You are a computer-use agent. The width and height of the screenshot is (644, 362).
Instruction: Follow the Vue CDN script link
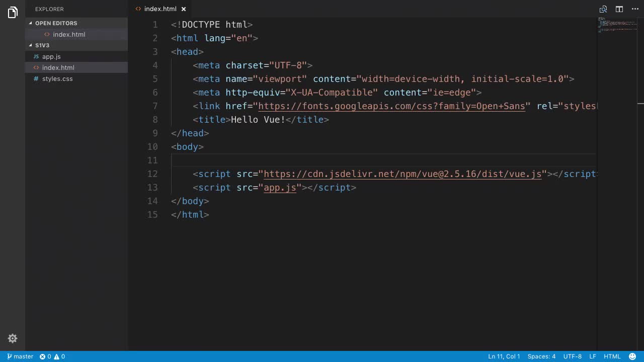coord(403,174)
